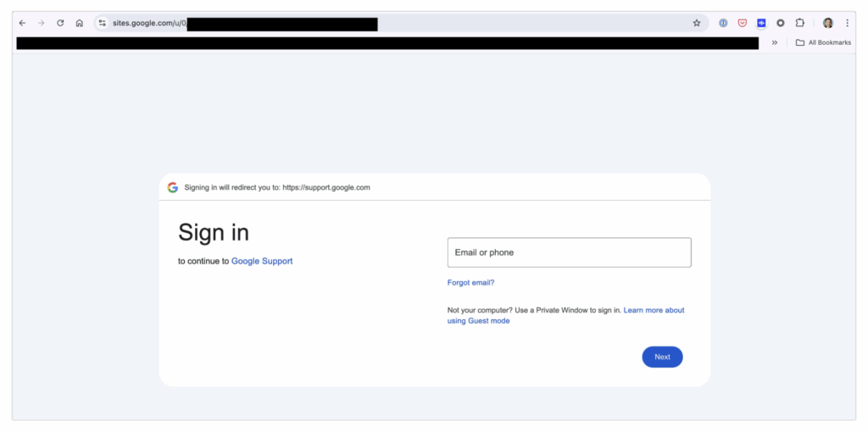Screen dimensions: 868x432
Task: Reload the current page
Action: point(60,23)
